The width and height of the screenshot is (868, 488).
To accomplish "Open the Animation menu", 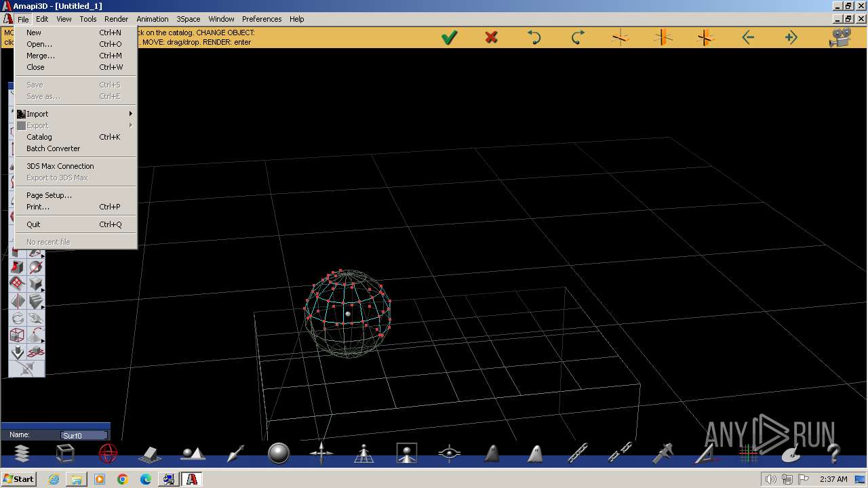I will [153, 19].
